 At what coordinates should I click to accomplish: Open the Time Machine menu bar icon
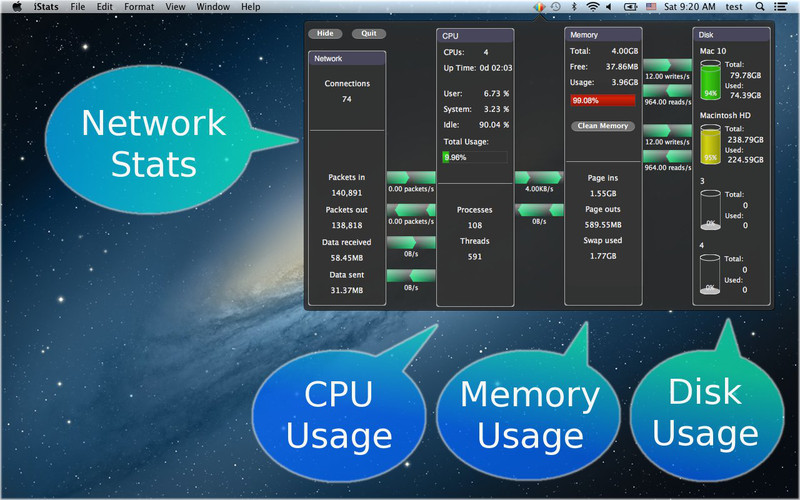[556, 7]
